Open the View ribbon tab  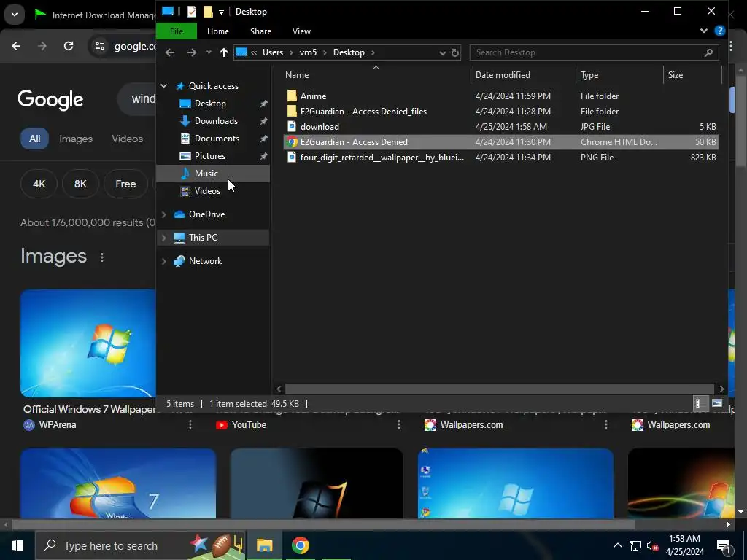point(301,31)
